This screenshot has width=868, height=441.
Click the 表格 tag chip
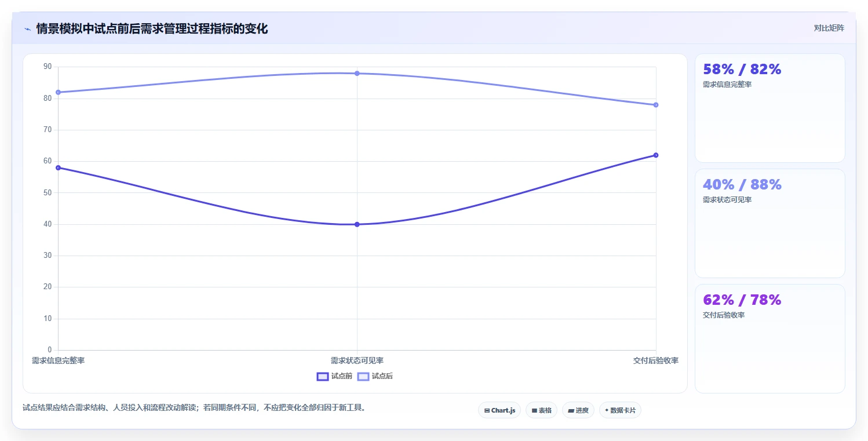pos(541,410)
